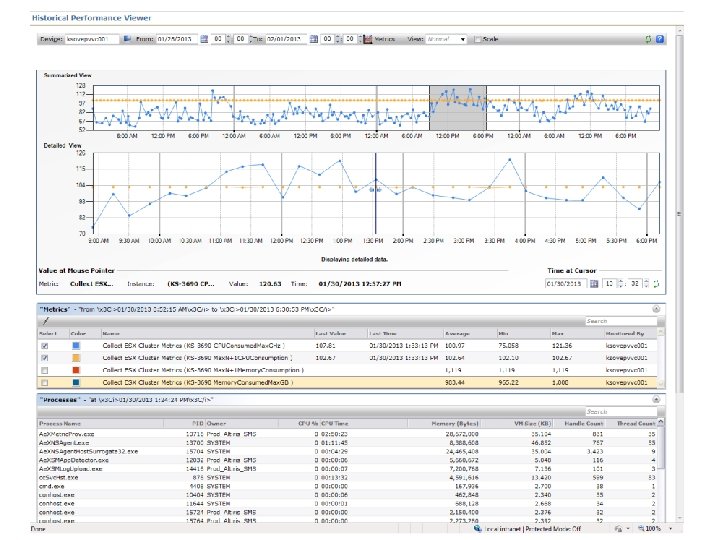
Task: Enable the Scale checkbox
Action: pyautogui.click(x=478, y=39)
